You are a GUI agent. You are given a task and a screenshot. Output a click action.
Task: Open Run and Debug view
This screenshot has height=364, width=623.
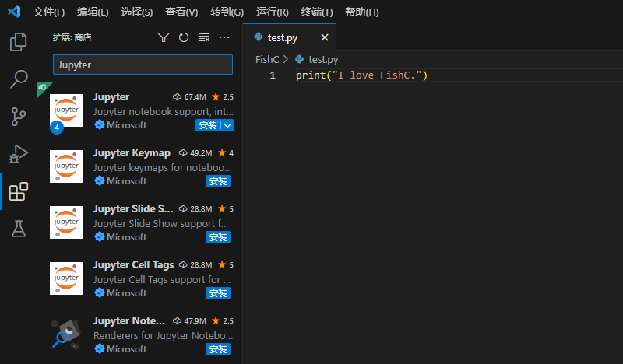18,154
